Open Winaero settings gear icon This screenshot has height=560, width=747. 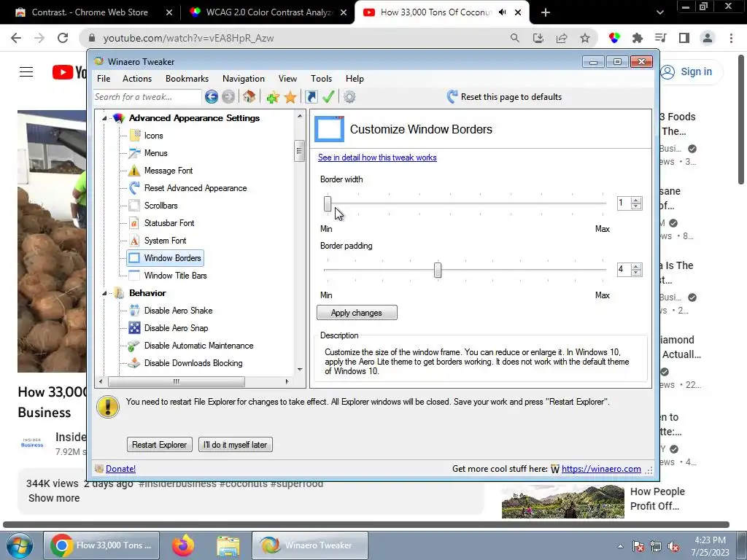(349, 97)
